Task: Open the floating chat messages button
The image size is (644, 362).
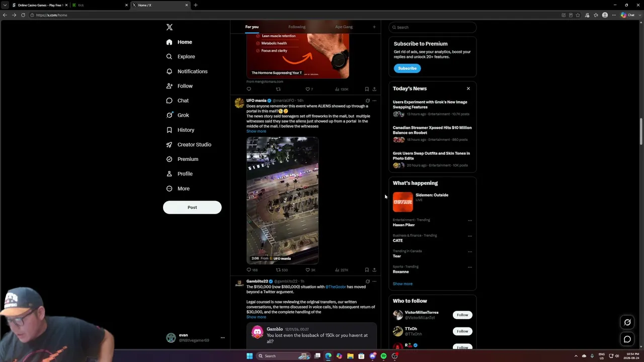Action: point(627,339)
